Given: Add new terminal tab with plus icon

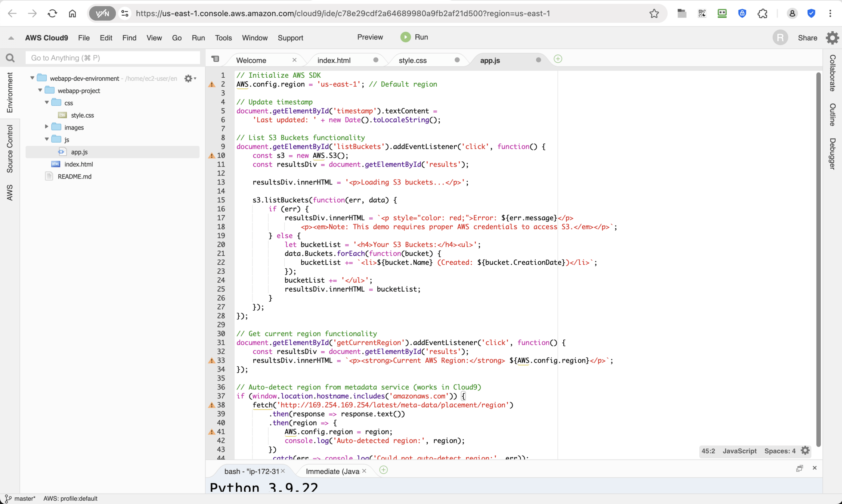Looking at the screenshot, I should [383, 470].
